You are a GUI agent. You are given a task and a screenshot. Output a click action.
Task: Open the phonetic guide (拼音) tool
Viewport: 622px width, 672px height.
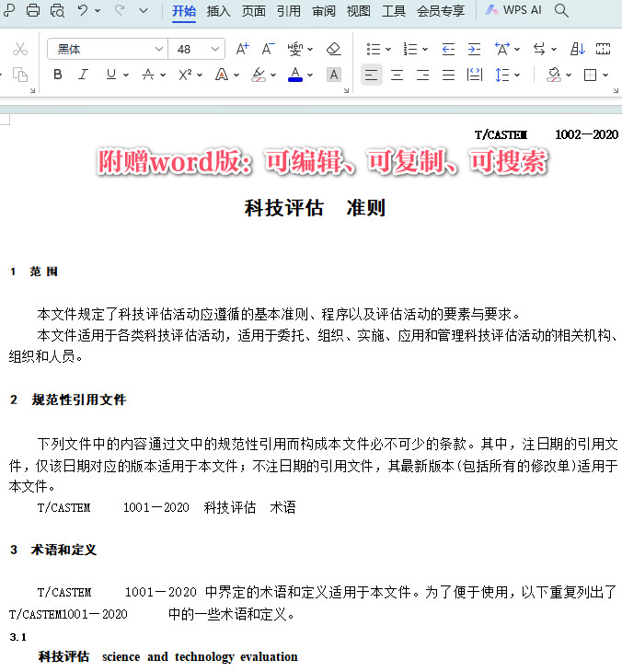click(295, 49)
